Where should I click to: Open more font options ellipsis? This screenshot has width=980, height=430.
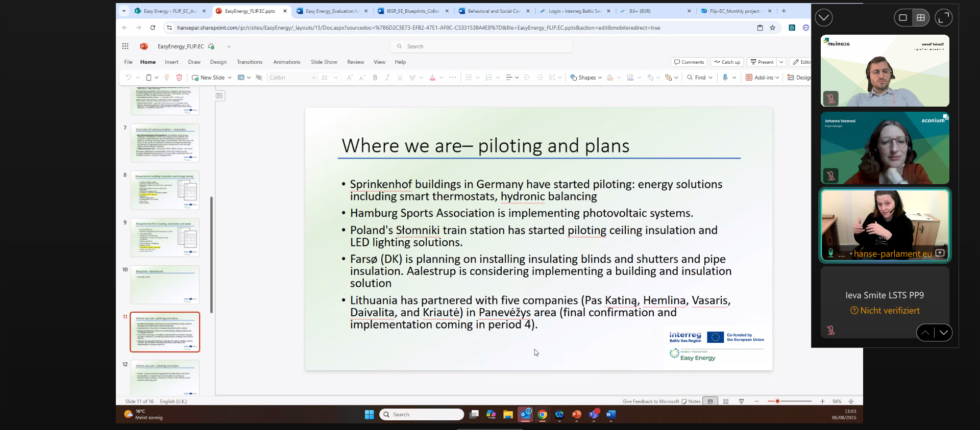pyautogui.click(x=453, y=78)
